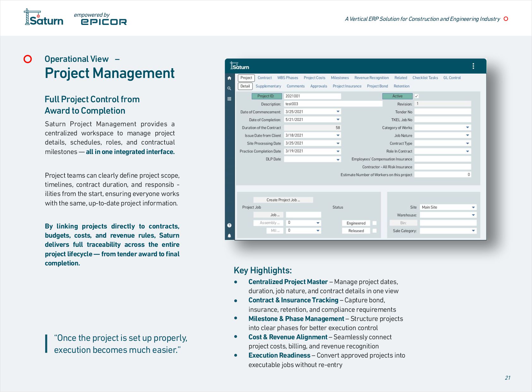
Task: Click the Tender No input field
Action: click(443, 112)
